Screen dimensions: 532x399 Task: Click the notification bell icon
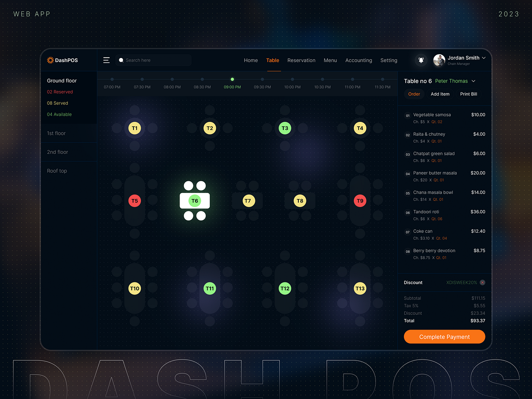421,60
